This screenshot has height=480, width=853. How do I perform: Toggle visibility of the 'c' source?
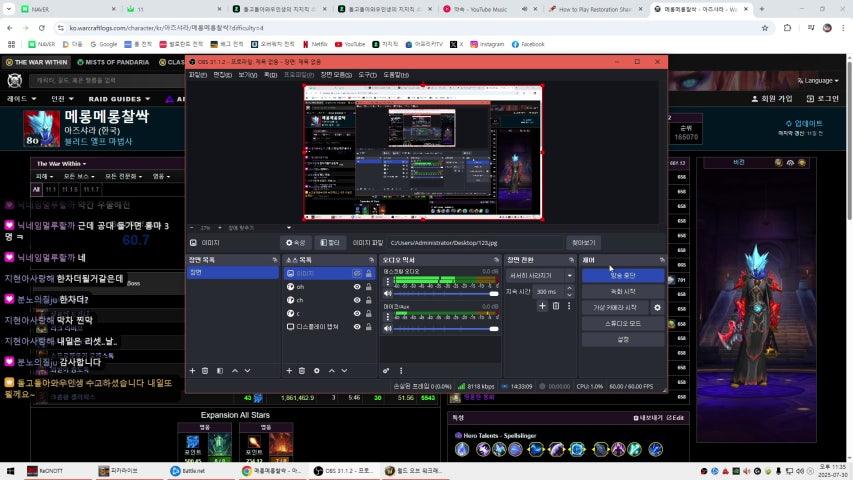[357, 313]
